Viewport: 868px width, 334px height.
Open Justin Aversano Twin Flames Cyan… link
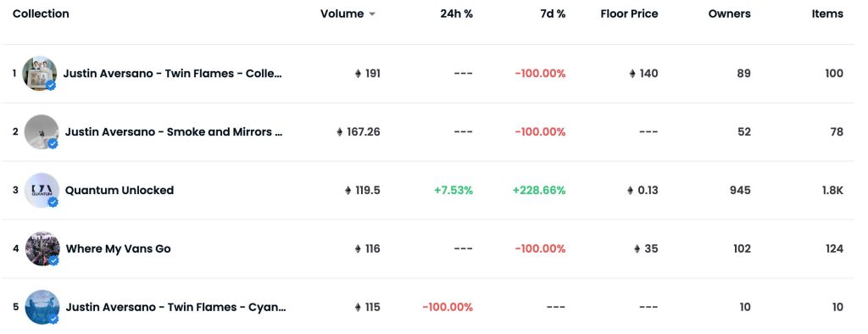(x=176, y=307)
